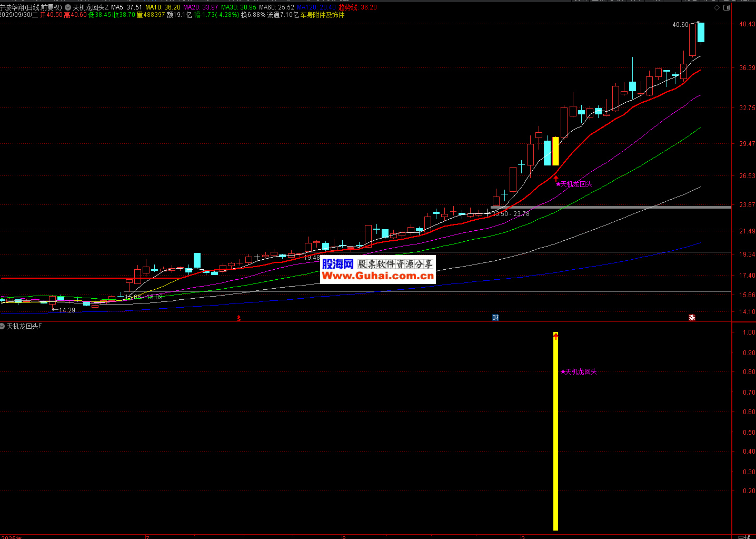
Task: Open the 财 financial report marker
Action: (x=495, y=317)
